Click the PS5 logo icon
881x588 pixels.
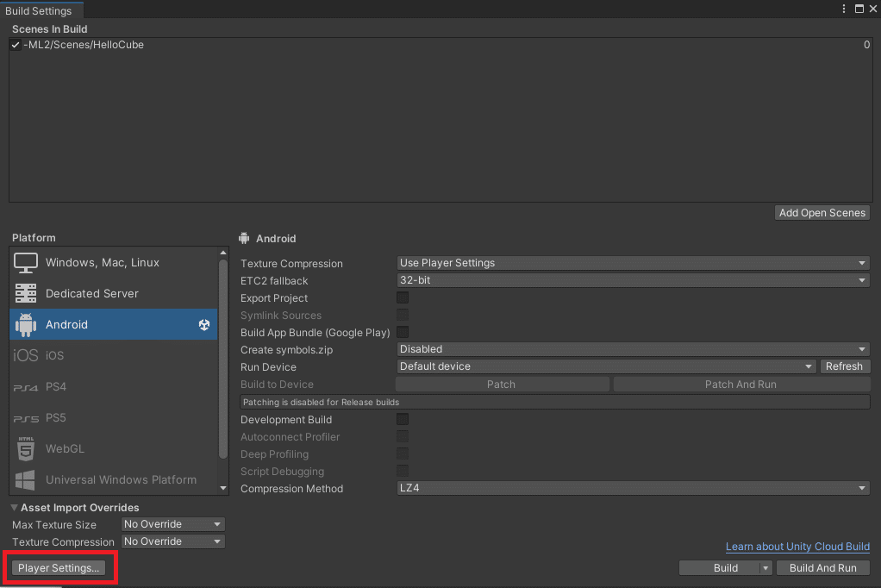[26, 419]
